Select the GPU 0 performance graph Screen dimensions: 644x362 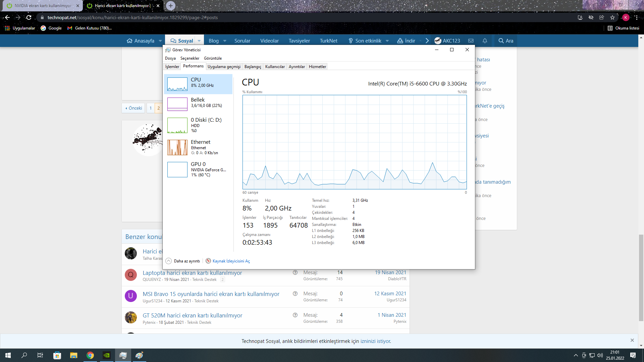pos(177,170)
